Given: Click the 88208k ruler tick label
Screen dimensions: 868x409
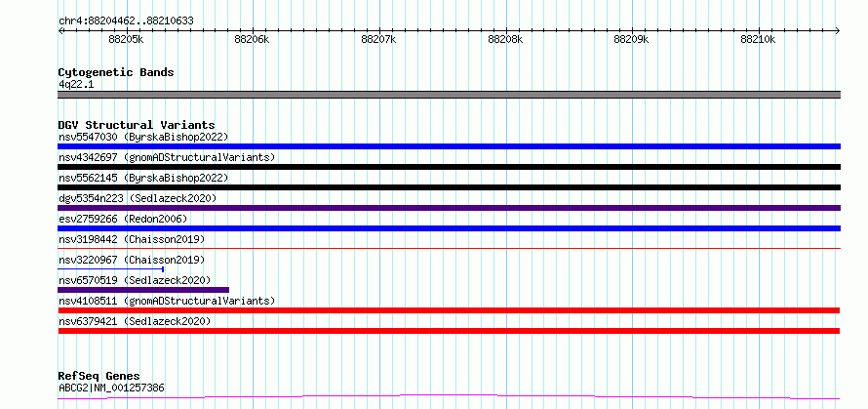Looking at the screenshot, I should coord(505,39).
